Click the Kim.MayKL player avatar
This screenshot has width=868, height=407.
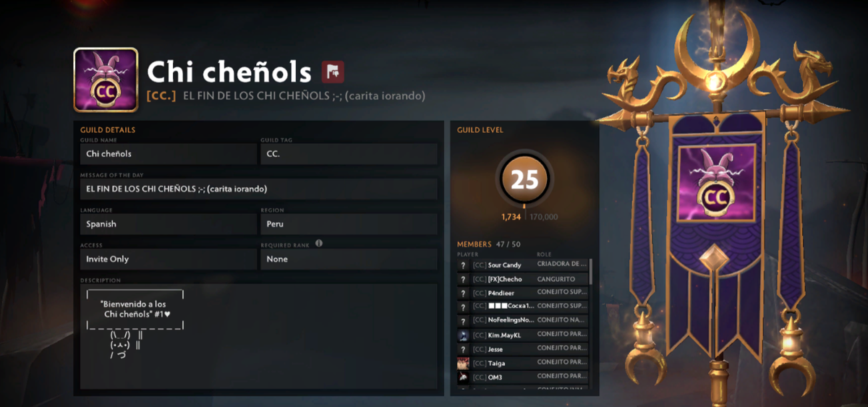tap(463, 335)
